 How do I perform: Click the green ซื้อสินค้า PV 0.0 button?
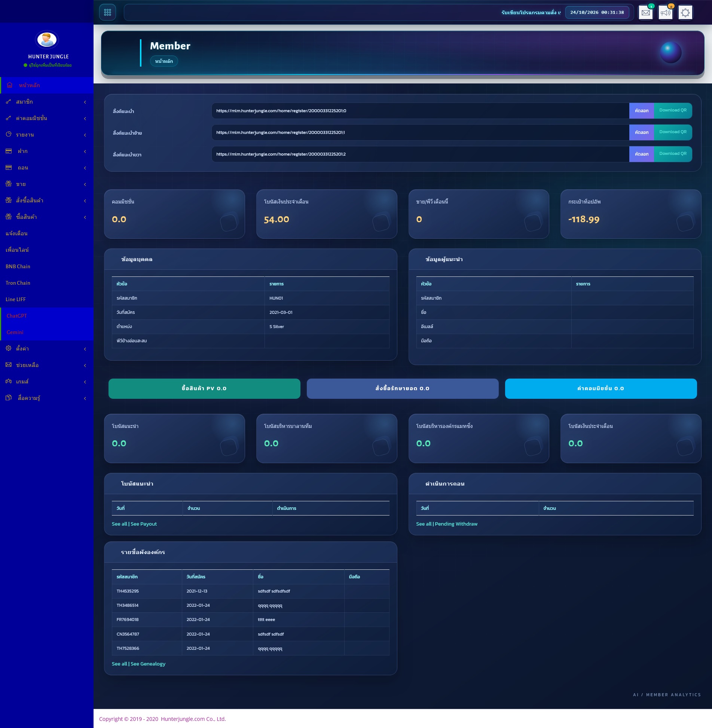204,388
